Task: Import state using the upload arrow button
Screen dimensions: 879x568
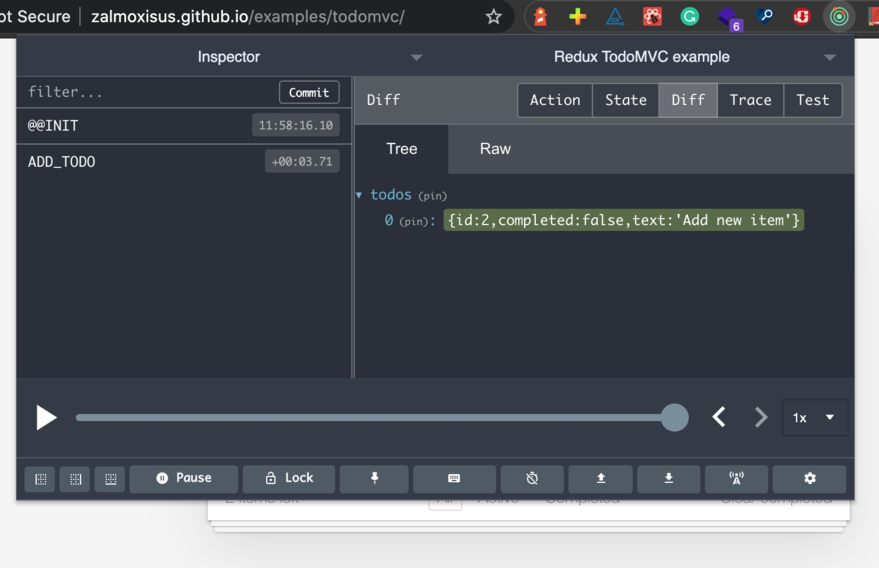Action: (600, 478)
